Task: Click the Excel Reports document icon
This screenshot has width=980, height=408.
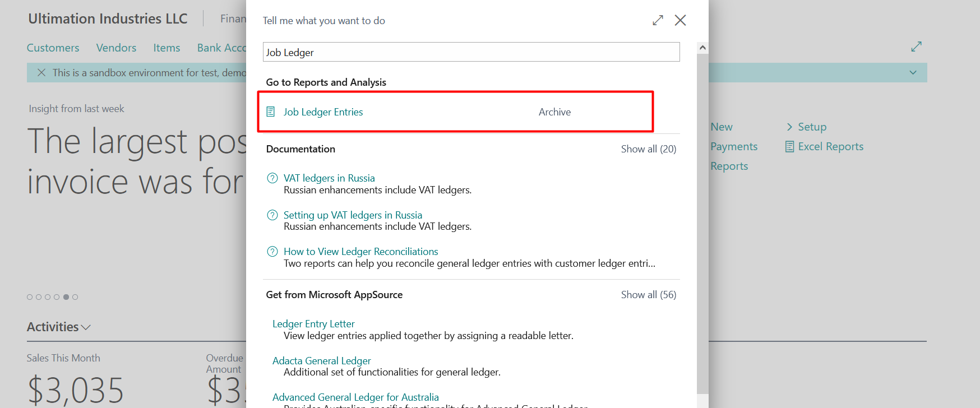Action: 789,147
